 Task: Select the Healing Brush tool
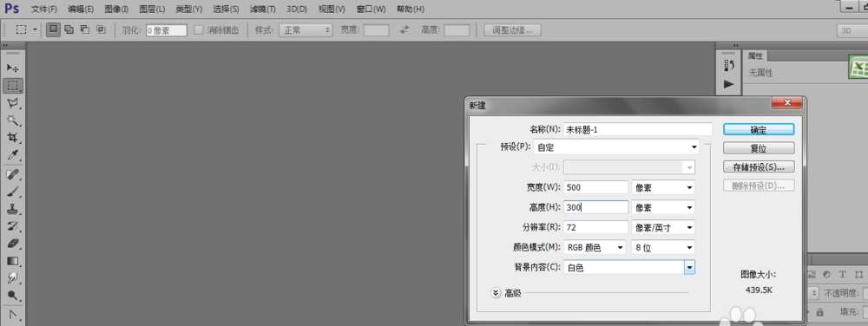coord(13,174)
